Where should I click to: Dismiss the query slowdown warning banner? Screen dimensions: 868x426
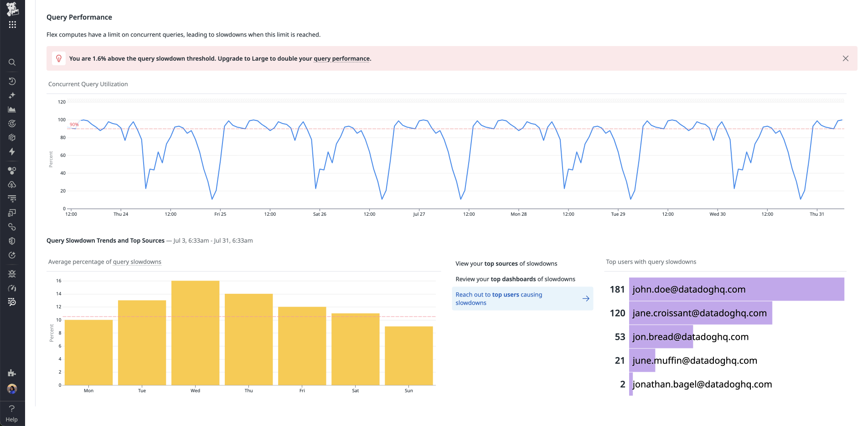[846, 58]
